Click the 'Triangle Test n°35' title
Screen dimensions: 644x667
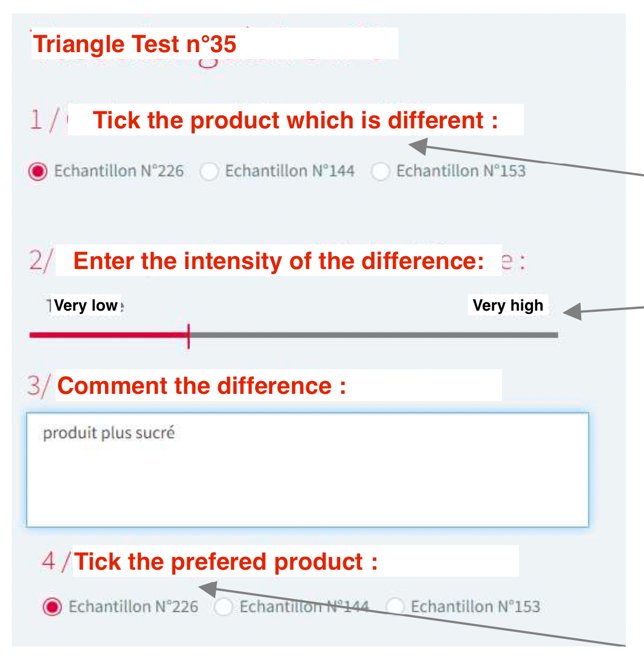pos(135,45)
